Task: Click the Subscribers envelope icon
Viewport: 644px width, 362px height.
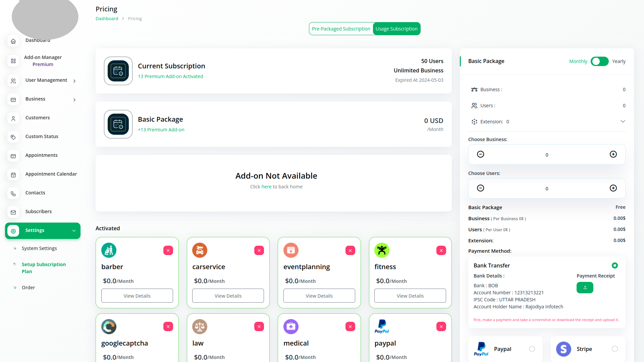Action: coord(13,213)
